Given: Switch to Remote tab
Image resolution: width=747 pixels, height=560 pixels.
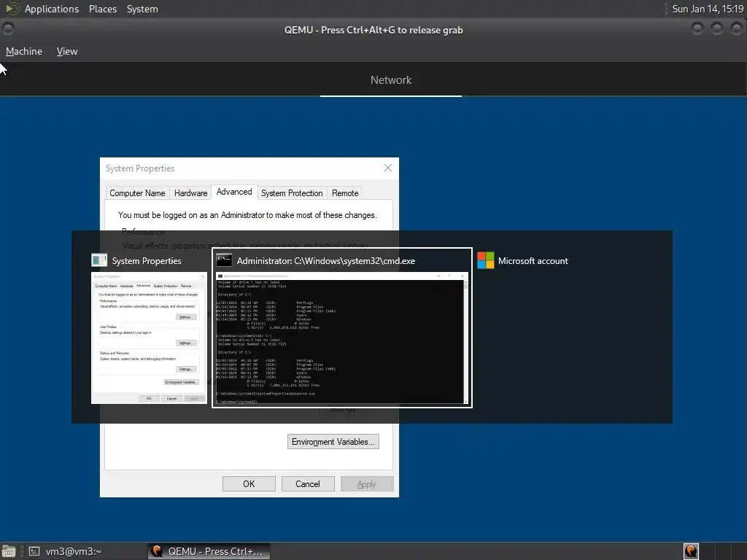Looking at the screenshot, I should 345,192.
